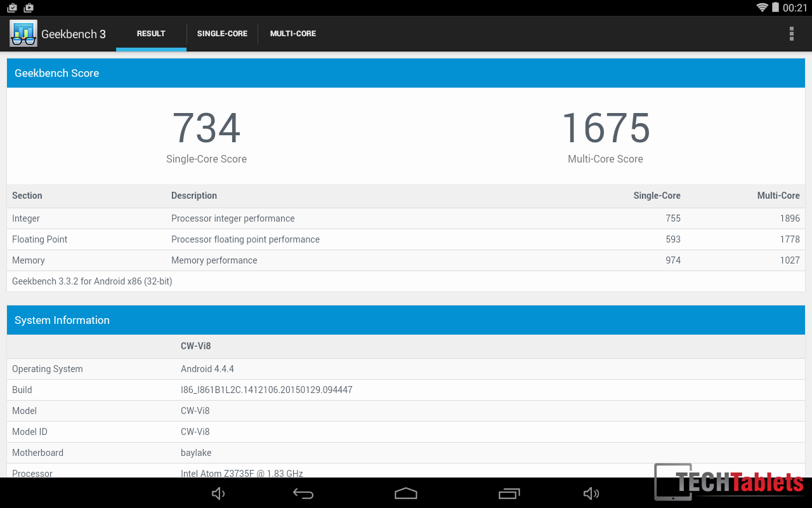Tap the Geekbench 3.3.2 version line
812x508 pixels.
(x=92, y=281)
